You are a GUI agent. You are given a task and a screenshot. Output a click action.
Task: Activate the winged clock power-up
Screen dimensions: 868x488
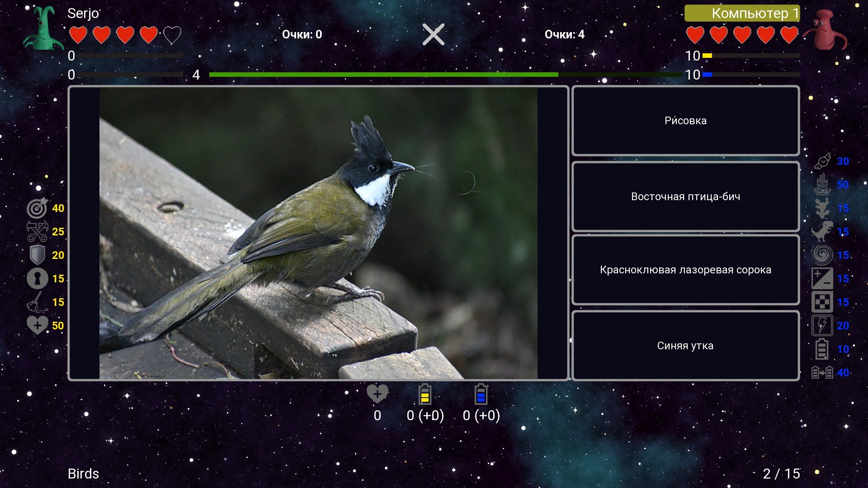click(x=822, y=161)
